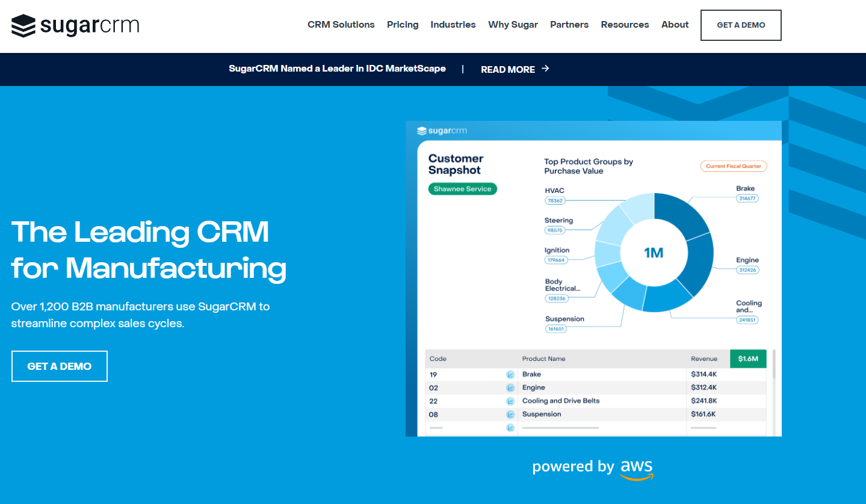Click the arrow icon next to READ MORE
The image size is (866, 504).
coord(545,69)
